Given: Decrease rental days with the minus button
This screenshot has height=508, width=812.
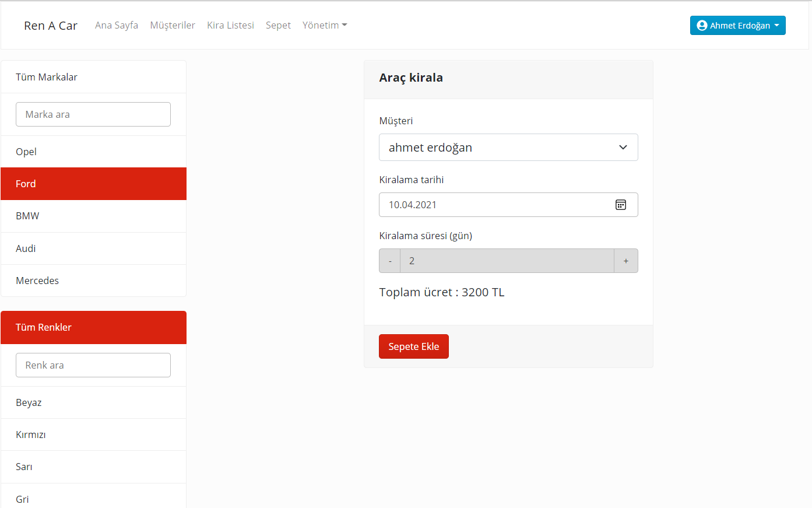Looking at the screenshot, I should [389, 261].
